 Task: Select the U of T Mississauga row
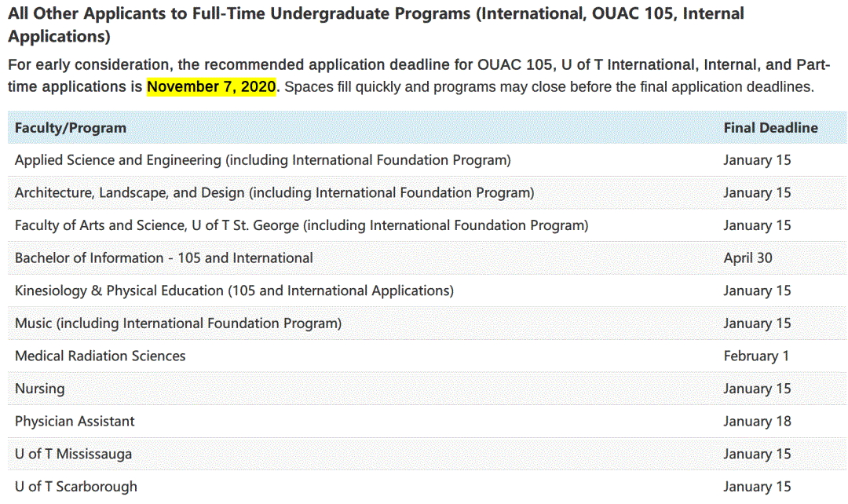pos(427,455)
